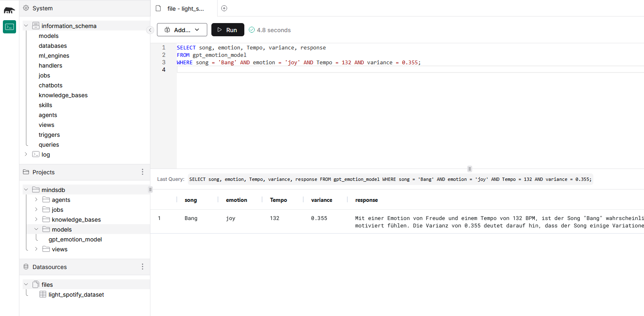Expand the knowledge_bases project folder
Image resolution: width=644 pixels, height=316 pixels.
[x=36, y=220]
